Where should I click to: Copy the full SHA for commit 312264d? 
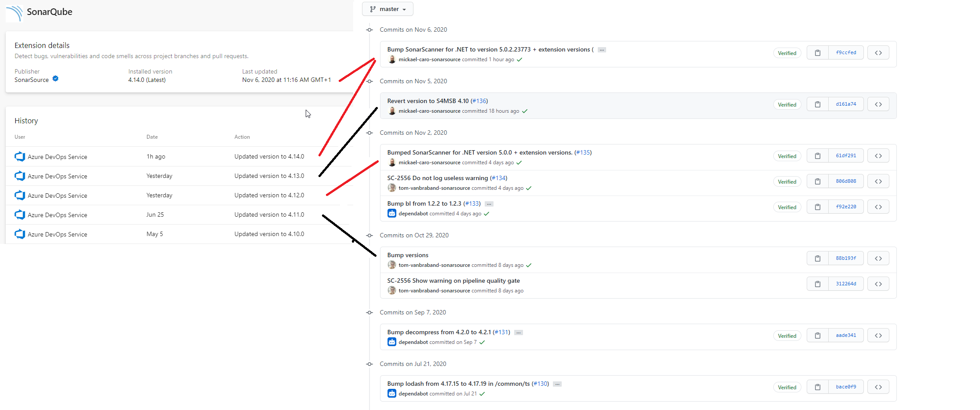click(818, 284)
